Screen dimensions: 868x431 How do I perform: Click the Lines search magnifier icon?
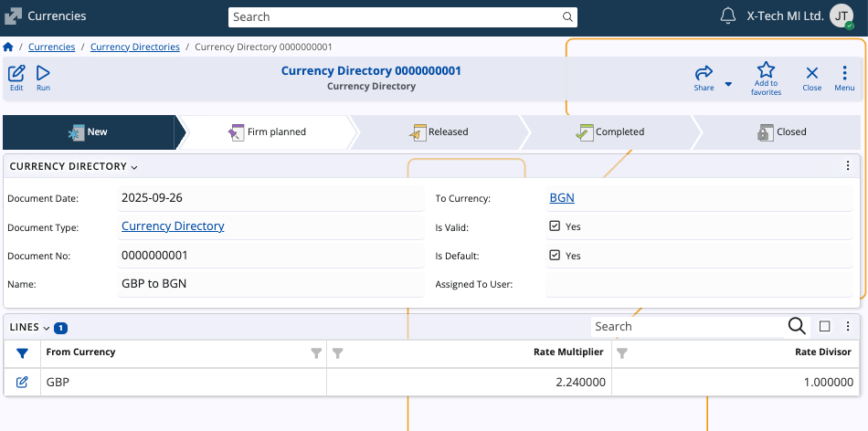point(797,326)
